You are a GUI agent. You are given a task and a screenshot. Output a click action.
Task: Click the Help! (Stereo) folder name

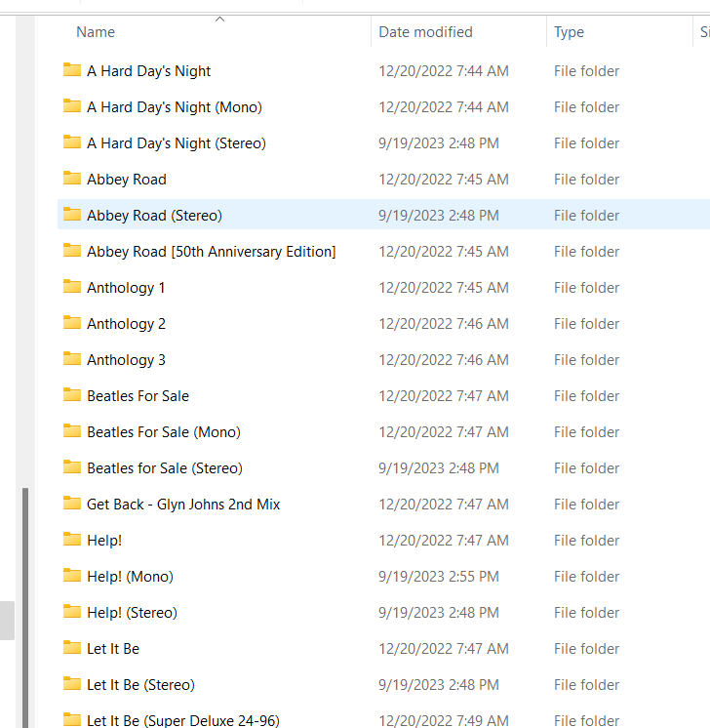click(x=132, y=613)
